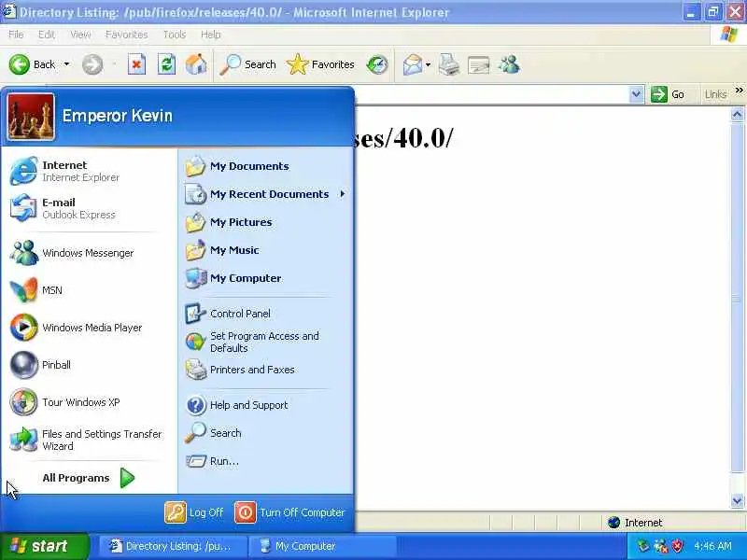Screen dimensions: 747x560
Task: Open My Pictures folder
Action: (266, 222)
